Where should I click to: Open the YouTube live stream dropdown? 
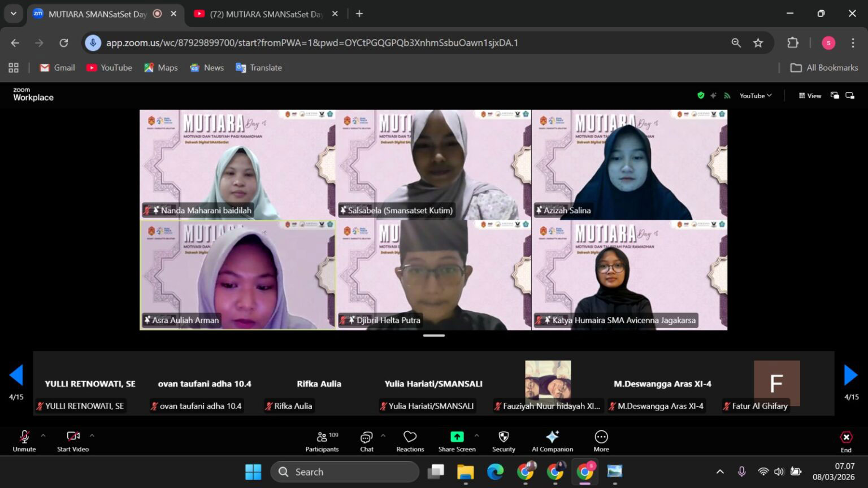coord(754,95)
